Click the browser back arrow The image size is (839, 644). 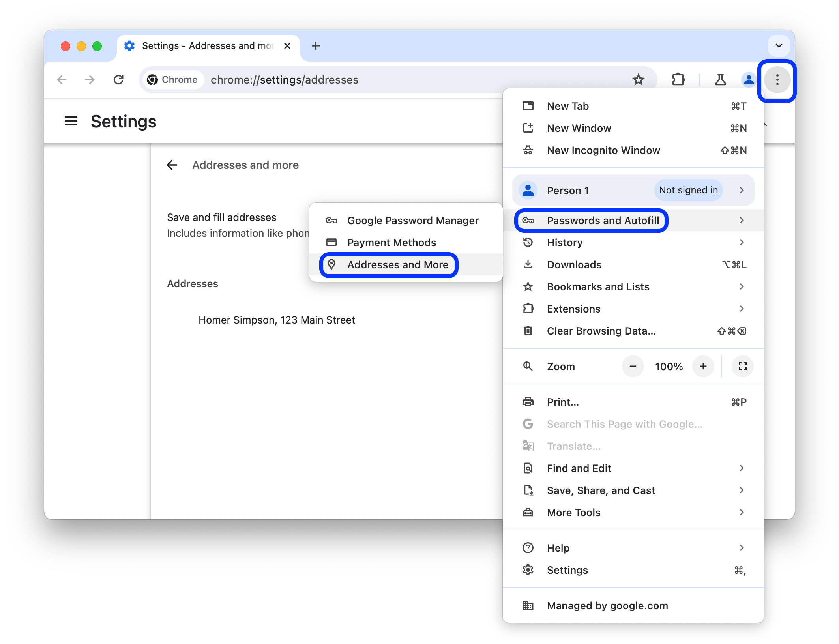pos(62,79)
